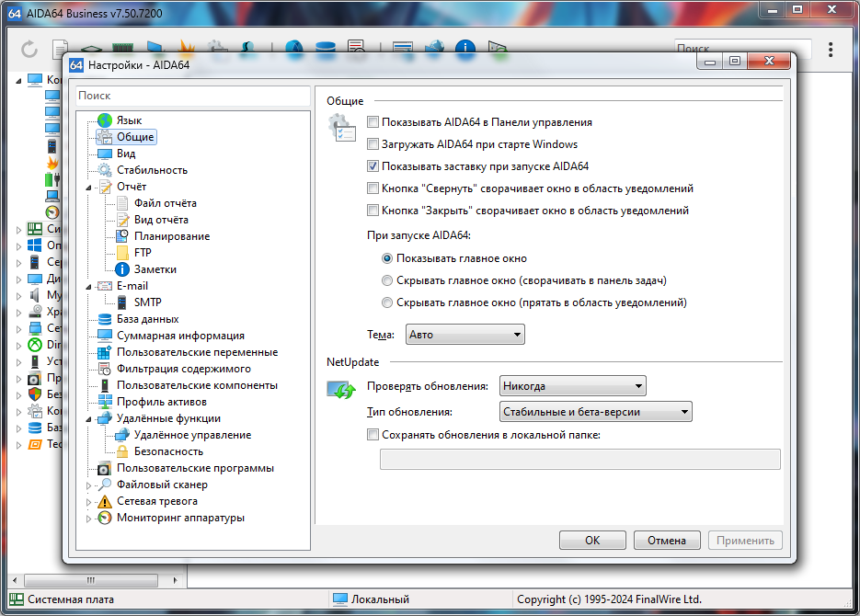Viewport: 860px width, 616px height.
Task: Select radio Показывать главное окно
Action: click(387, 258)
